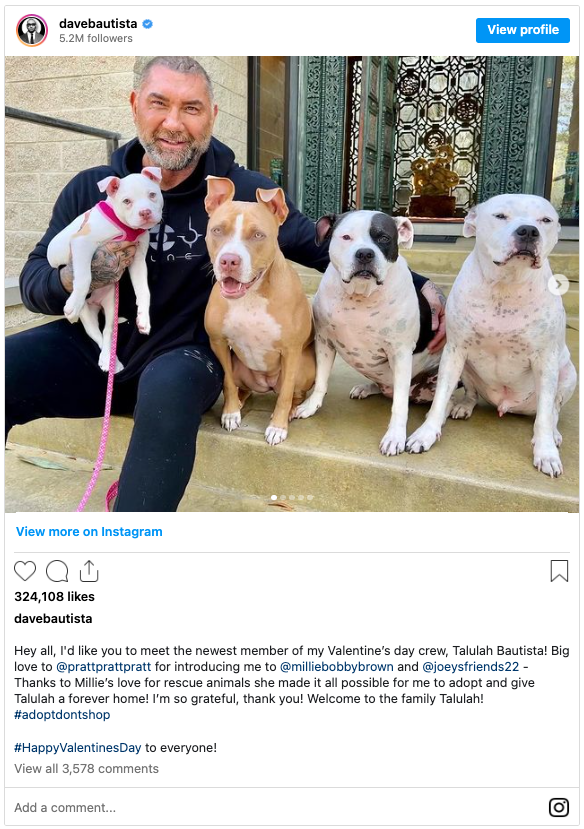
Task: Click the View profile button
Action: click(523, 30)
